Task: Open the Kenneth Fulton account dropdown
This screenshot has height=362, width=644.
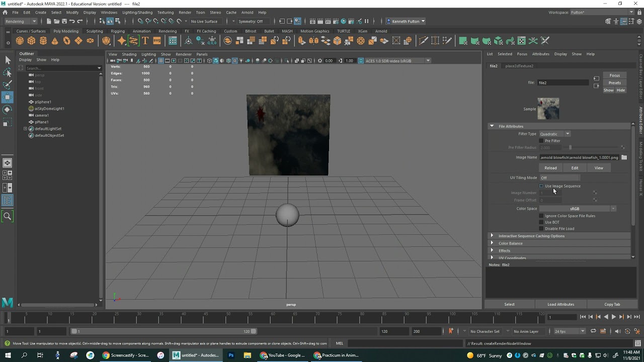Action: pyautogui.click(x=406, y=21)
